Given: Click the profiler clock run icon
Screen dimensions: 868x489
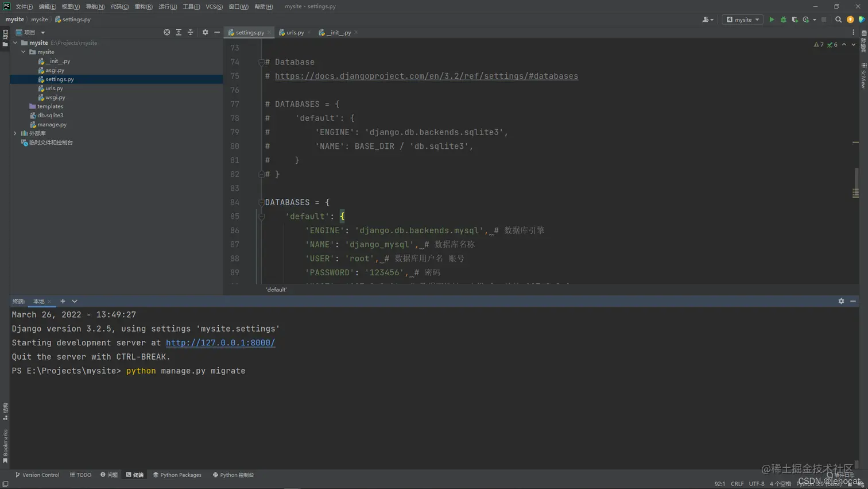Looking at the screenshot, I should click(x=806, y=20).
